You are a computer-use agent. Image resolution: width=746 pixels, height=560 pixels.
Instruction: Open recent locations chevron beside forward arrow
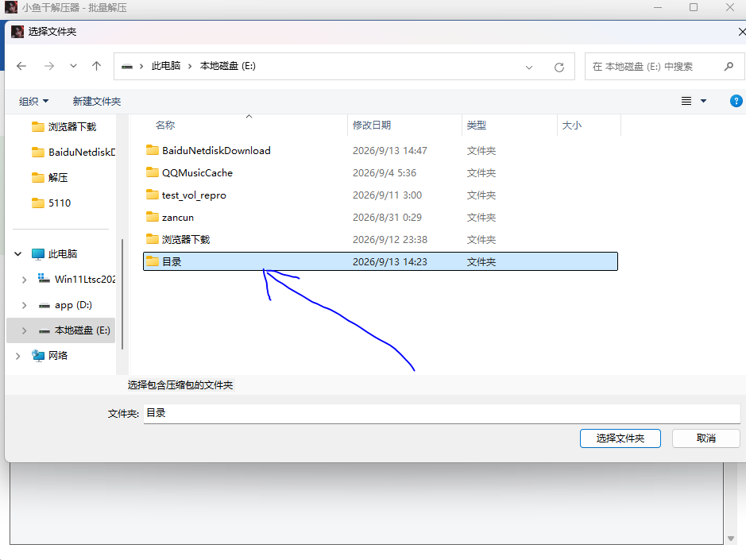(73, 66)
